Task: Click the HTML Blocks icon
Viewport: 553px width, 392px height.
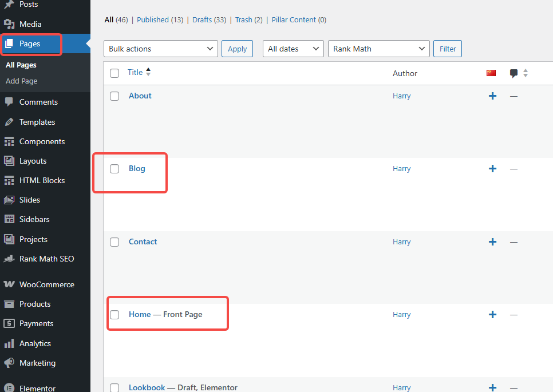Action: click(9, 180)
